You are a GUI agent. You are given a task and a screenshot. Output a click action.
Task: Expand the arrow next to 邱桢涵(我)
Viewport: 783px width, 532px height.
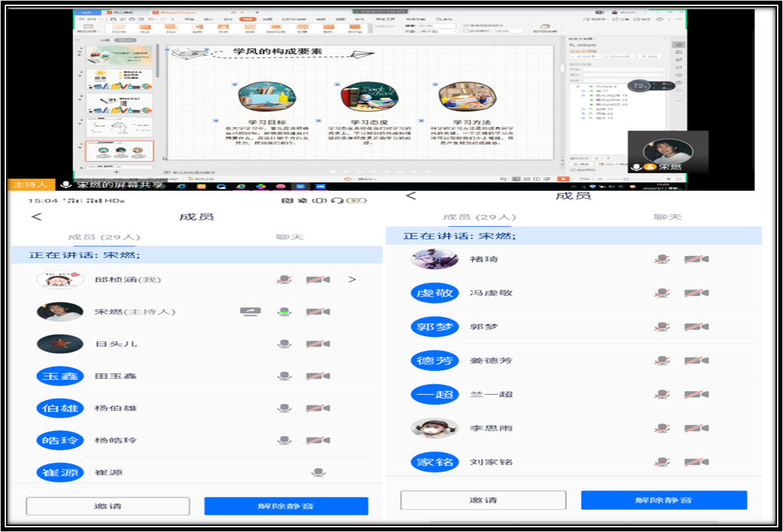coord(352,280)
